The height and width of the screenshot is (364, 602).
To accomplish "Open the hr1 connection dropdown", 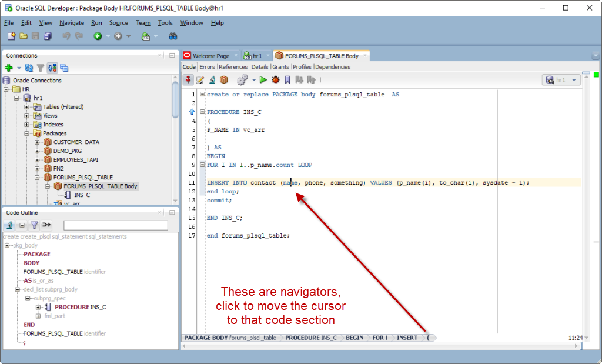I will [561, 80].
